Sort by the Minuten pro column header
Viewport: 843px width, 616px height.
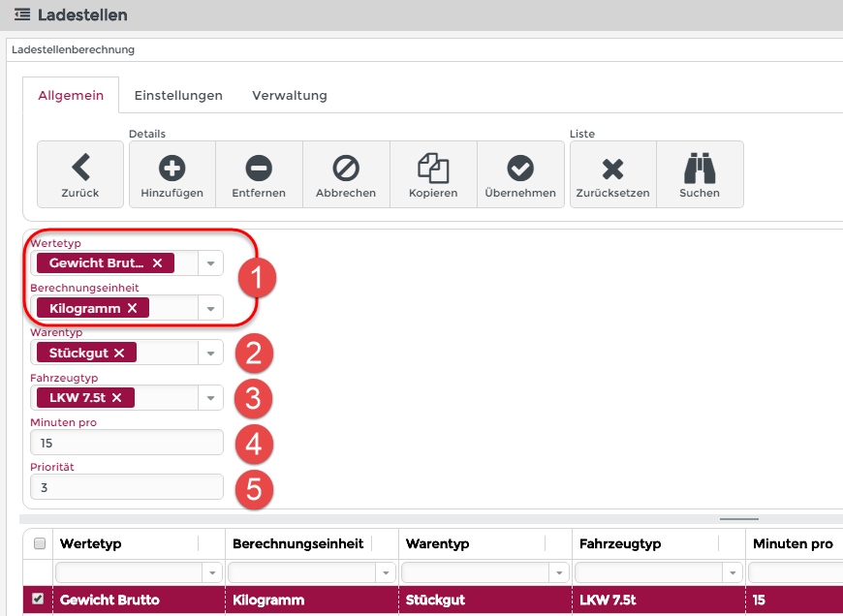793,544
